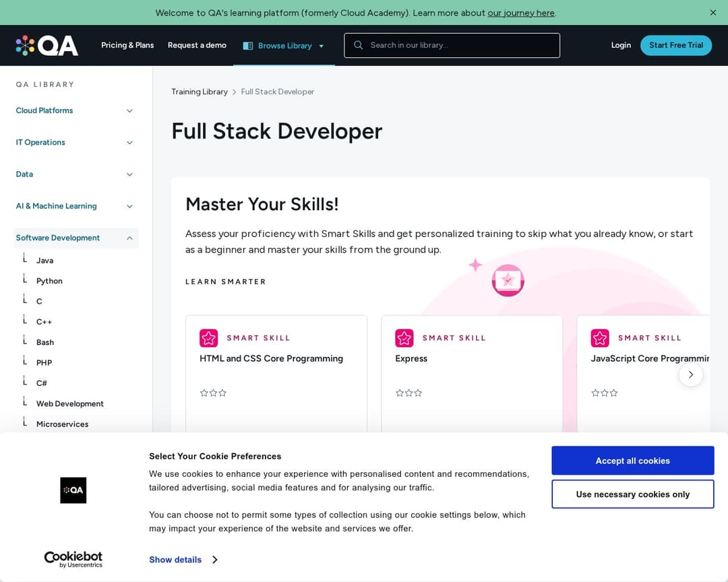This screenshot has height=582, width=728.
Task: Click the breadcrumb chevron separator
Action: point(234,92)
